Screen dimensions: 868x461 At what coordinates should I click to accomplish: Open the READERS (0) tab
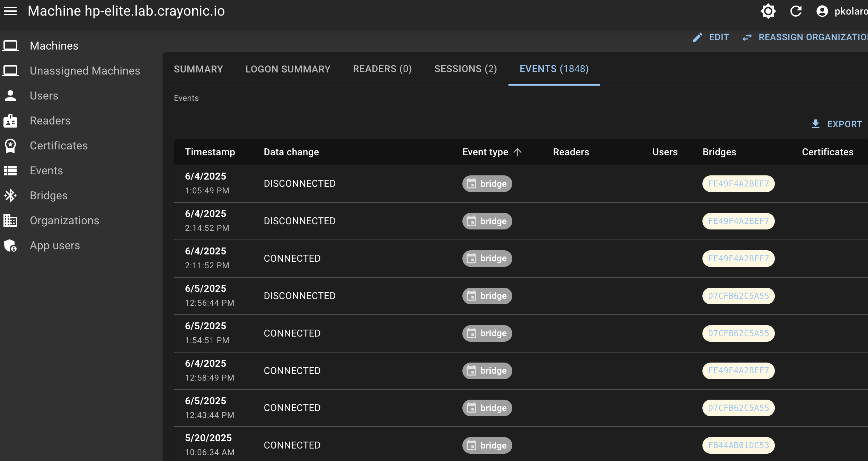(382, 69)
